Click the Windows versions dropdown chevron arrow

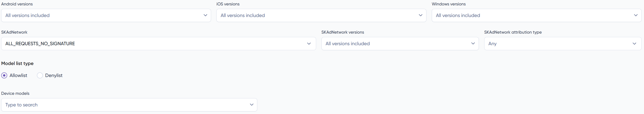[635, 15]
